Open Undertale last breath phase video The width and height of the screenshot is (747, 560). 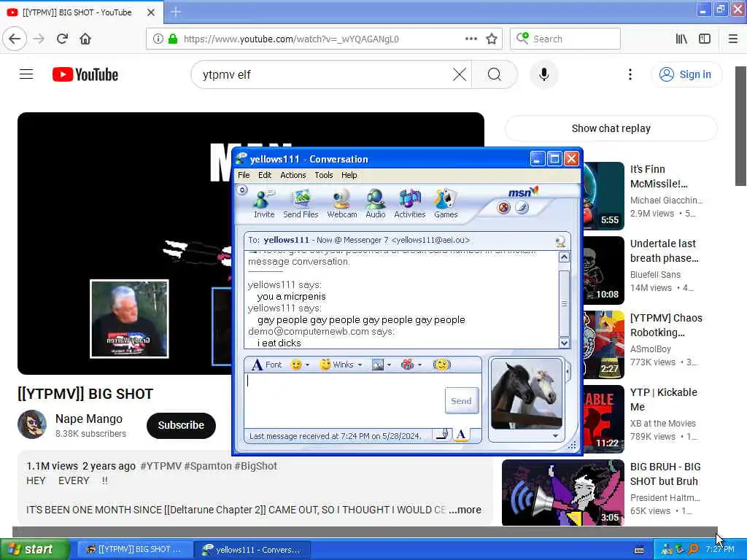tap(664, 251)
